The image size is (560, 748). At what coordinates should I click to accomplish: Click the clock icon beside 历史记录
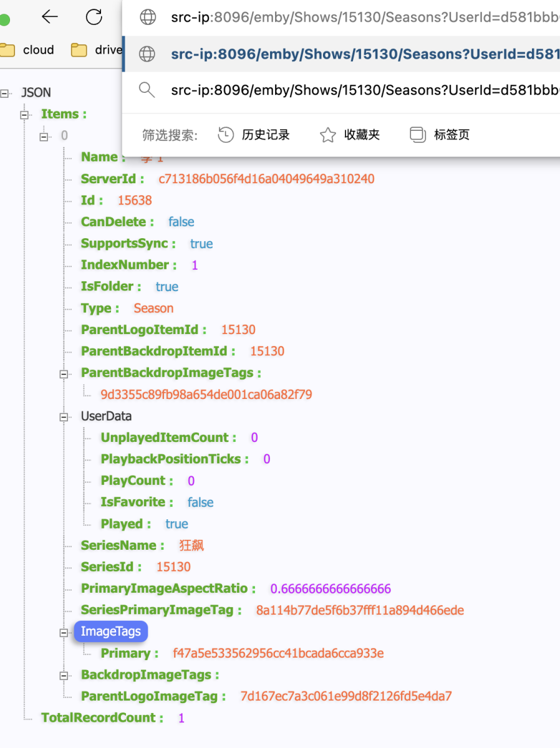coord(225,134)
